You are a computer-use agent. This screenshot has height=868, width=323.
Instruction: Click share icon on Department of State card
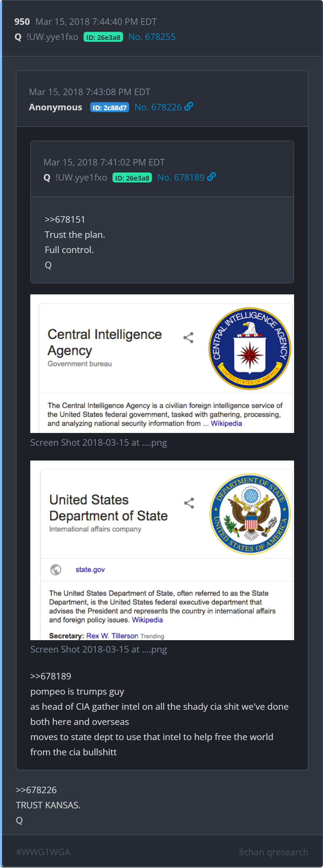point(189,503)
